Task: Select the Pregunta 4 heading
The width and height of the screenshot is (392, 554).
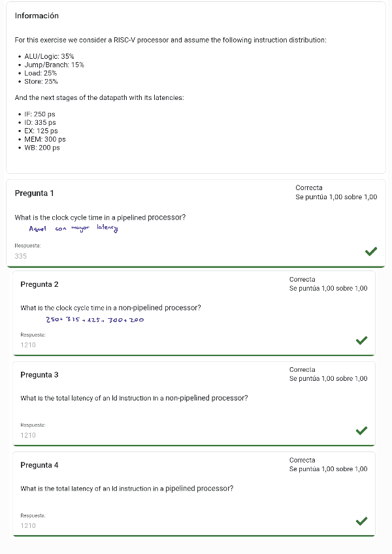Action: point(39,465)
